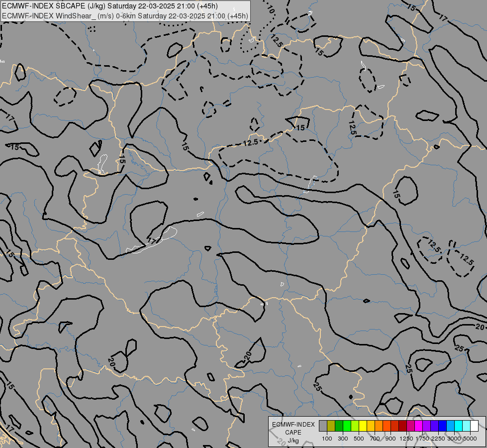487x448 pixels.
Task: Click the azure blue legend swatch
Action: click(451, 426)
